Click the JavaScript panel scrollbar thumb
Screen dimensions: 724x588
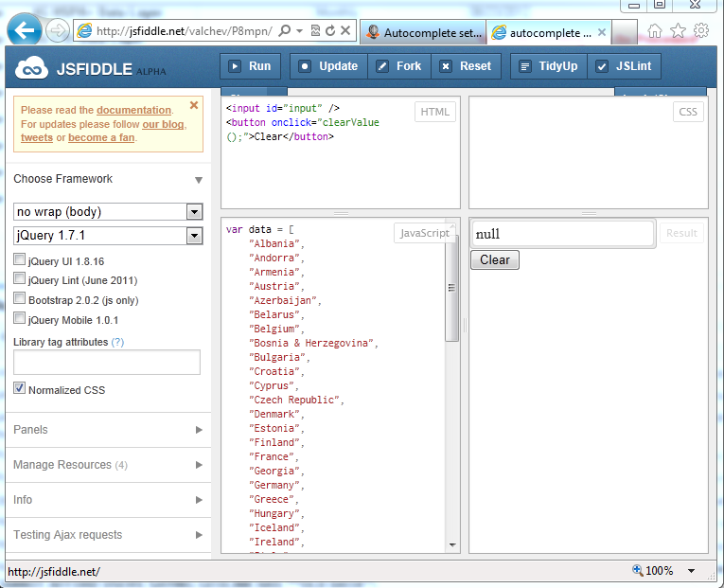(x=451, y=288)
